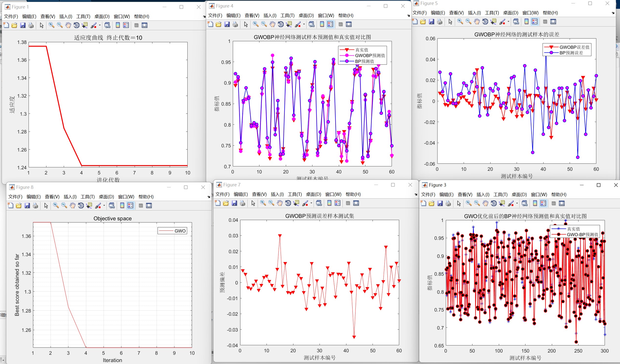
Task: Toggle Insert Legend button in Figure 4
Action: [330, 24]
